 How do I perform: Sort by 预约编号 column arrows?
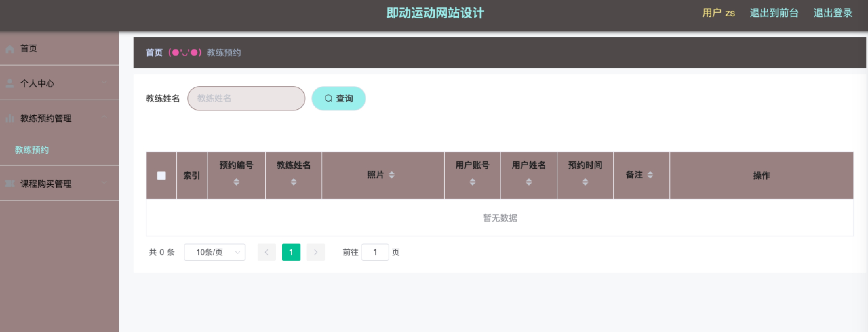(x=236, y=182)
